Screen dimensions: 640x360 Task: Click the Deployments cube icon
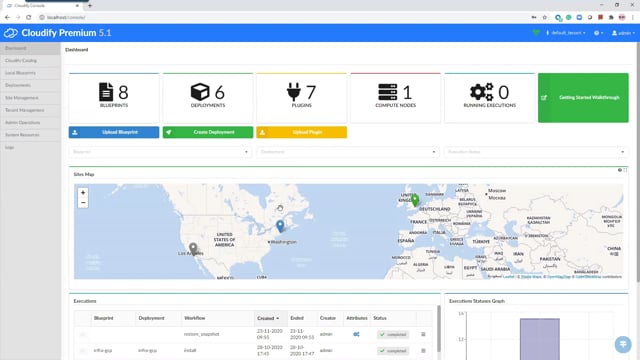200,92
